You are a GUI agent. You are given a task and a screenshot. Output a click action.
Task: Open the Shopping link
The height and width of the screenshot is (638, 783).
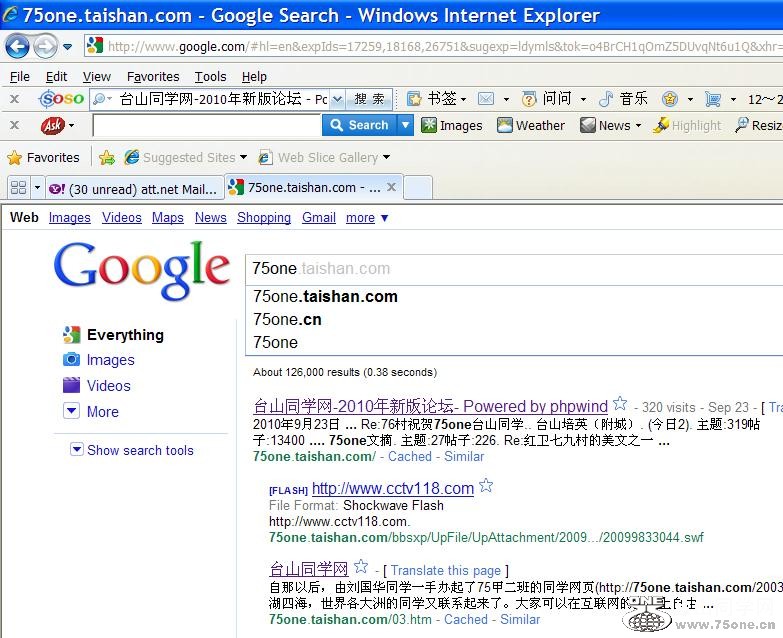click(264, 218)
